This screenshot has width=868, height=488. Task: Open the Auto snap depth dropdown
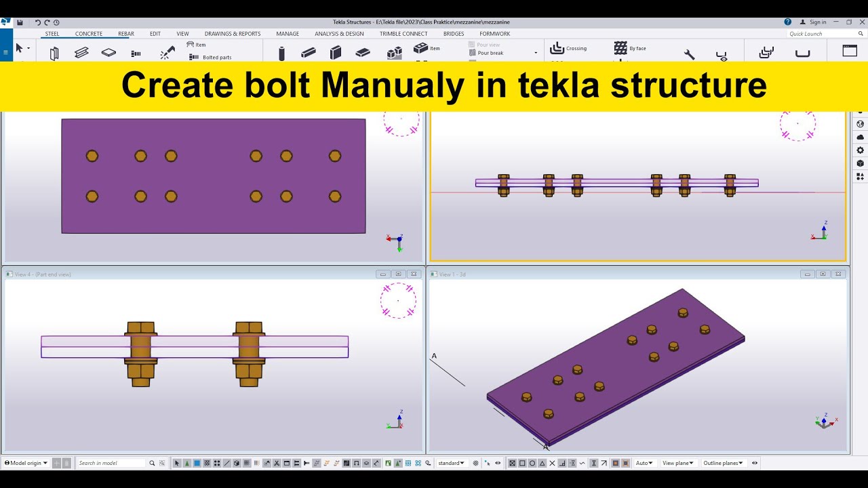644,463
